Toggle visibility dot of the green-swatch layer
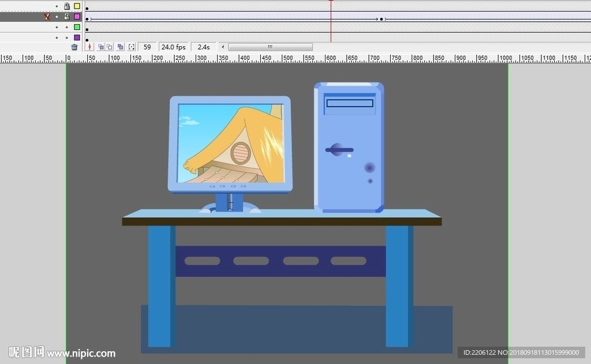This screenshot has width=591, height=364. click(57, 27)
